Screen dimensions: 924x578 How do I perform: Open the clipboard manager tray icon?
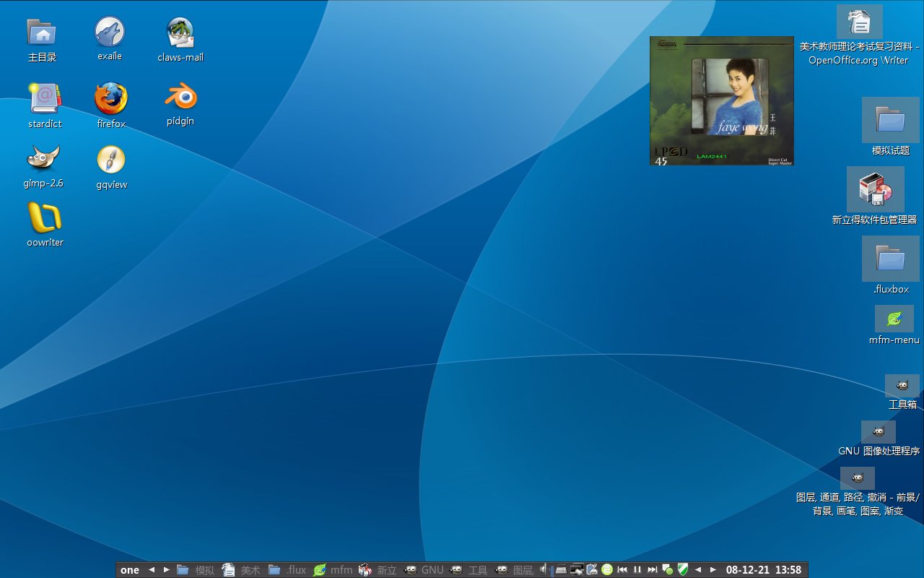tap(592, 570)
